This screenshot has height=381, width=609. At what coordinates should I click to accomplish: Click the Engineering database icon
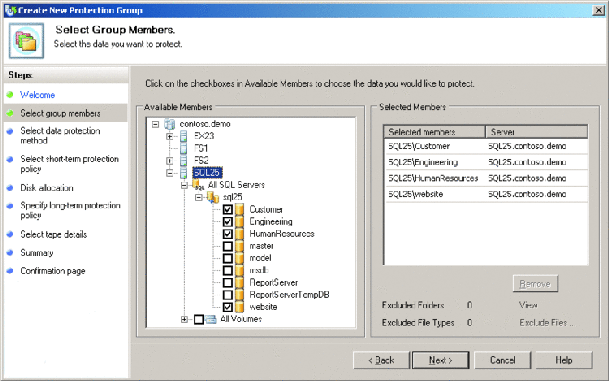(240, 222)
